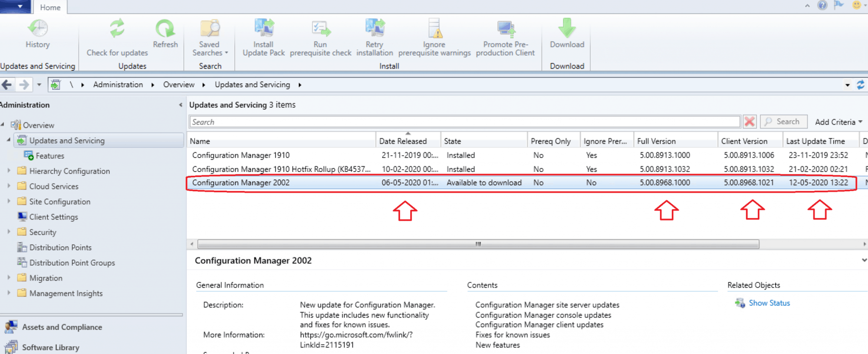Open navigation history dropdown arrow
Viewport: 868px width, 354px height.
point(39,85)
